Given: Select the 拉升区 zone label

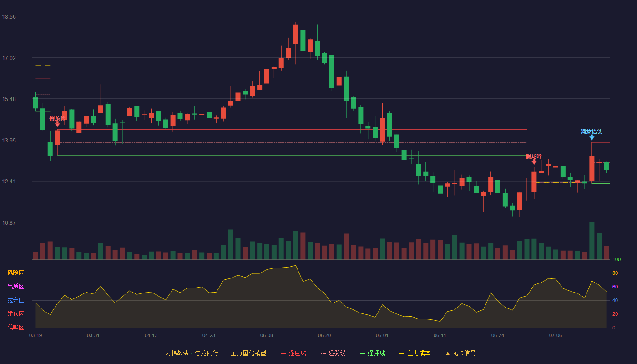Looking at the screenshot, I should click(15, 300).
